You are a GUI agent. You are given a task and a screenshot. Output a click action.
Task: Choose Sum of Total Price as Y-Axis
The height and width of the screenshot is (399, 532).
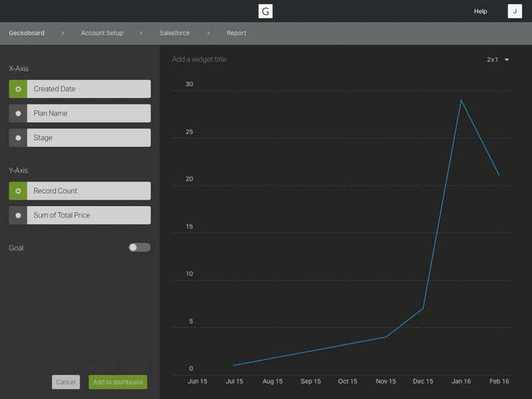pyautogui.click(x=79, y=215)
